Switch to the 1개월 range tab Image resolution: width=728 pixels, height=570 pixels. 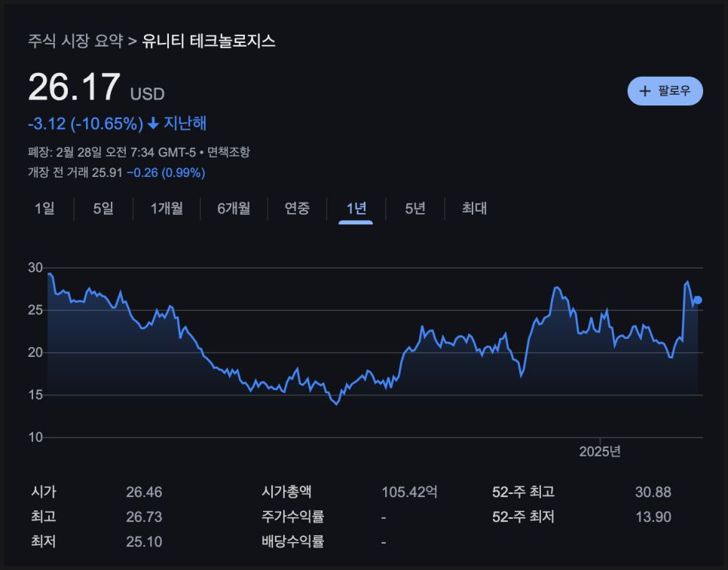167,209
